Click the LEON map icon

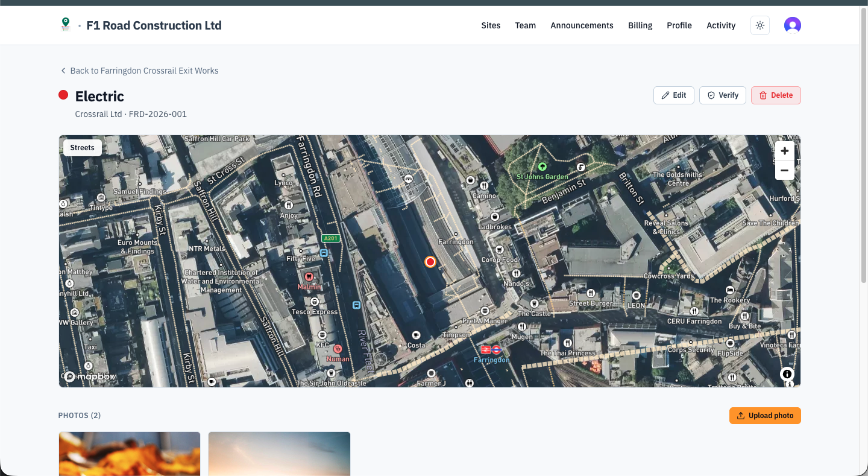(x=637, y=295)
